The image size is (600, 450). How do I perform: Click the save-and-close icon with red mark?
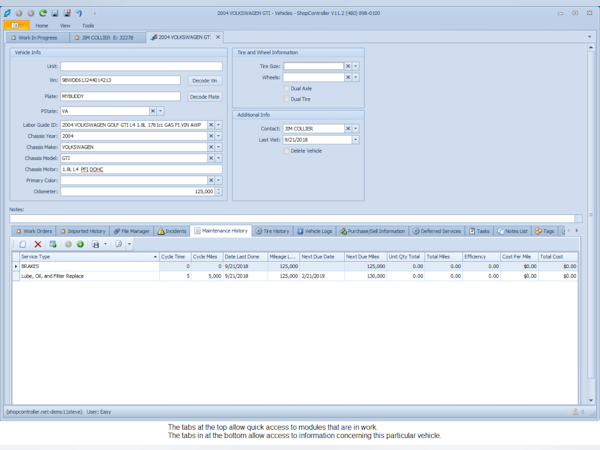tap(67, 13)
